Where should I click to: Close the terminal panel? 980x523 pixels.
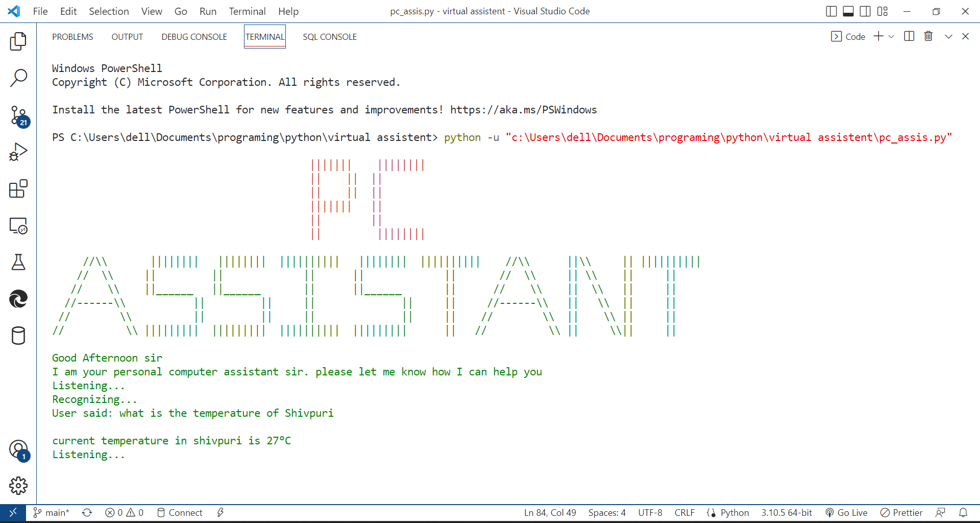tap(965, 36)
